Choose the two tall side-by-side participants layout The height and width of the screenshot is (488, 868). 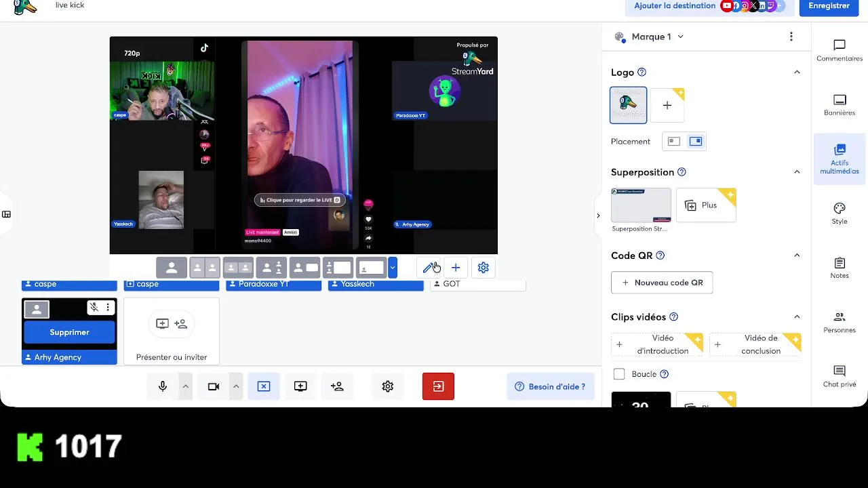[x=205, y=268]
